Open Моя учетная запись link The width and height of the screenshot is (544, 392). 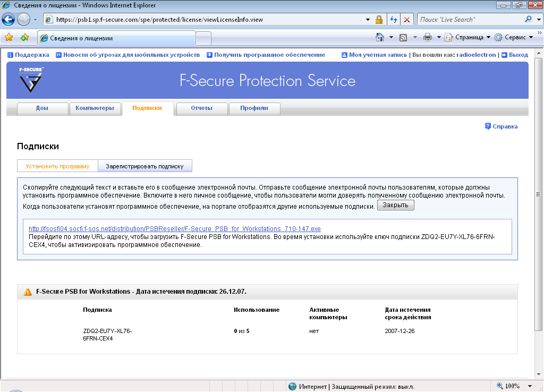point(378,55)
